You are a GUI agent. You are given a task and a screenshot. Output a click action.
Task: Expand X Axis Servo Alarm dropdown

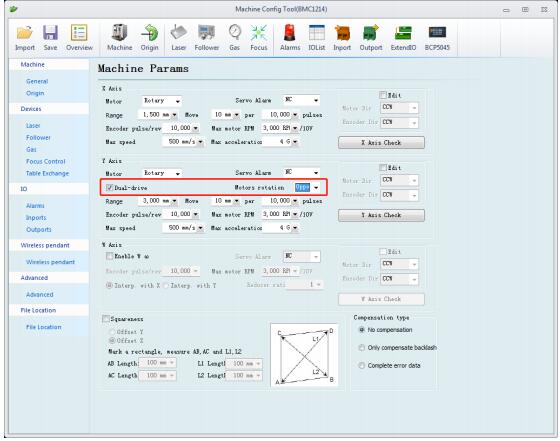[301, 100]
